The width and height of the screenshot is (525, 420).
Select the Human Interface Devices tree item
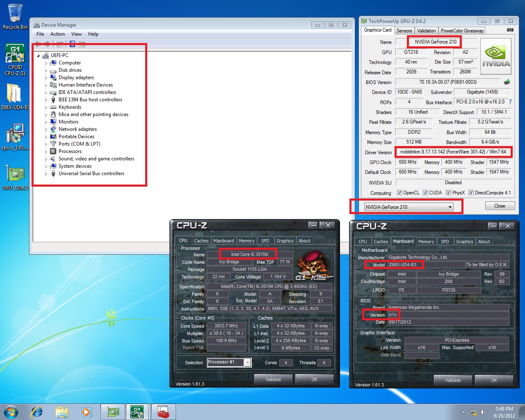[x=85, y=85]
